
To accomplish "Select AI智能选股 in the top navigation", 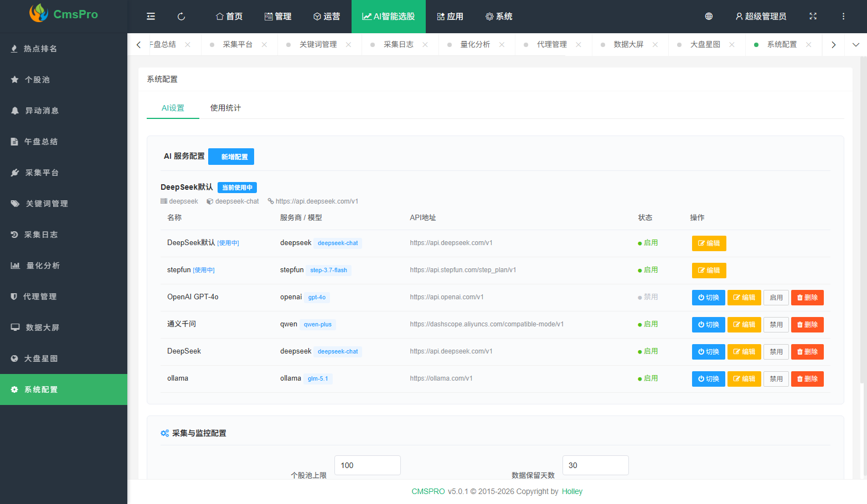I will 389,17.
